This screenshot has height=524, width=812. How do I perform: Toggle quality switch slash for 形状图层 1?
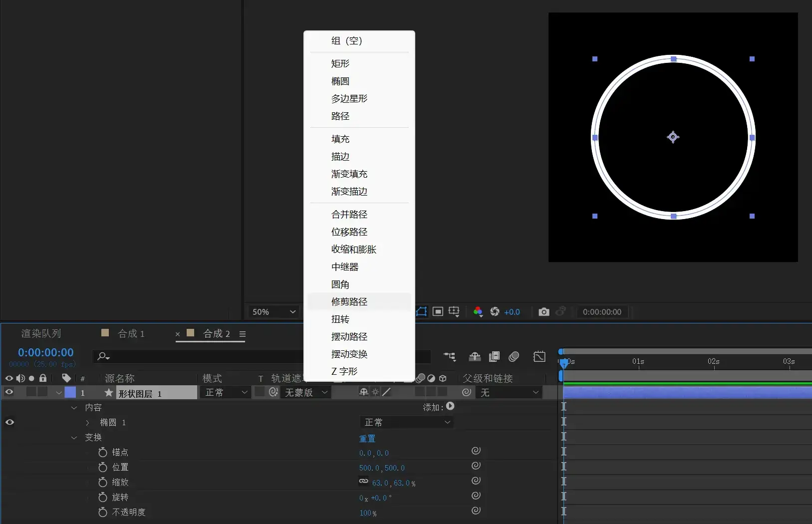point(387,392)
